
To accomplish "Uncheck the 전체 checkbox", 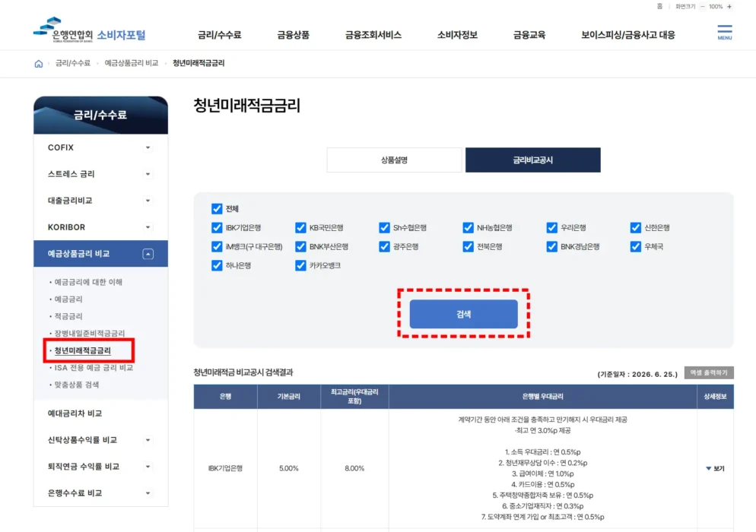I will pos(217,209).
